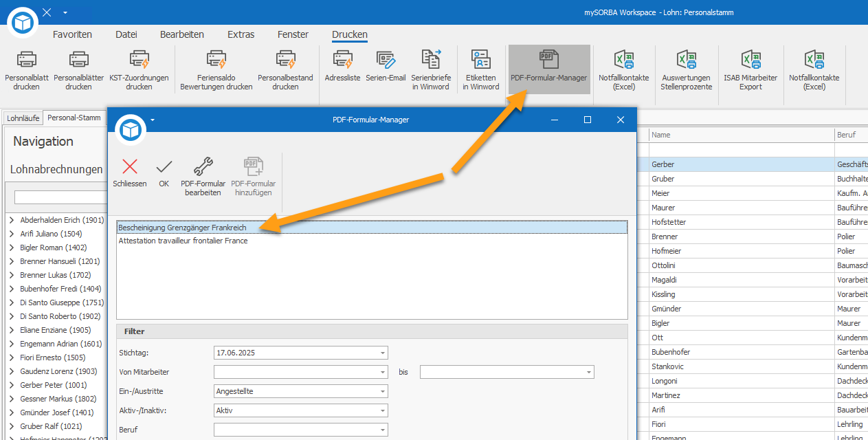The height and width of the screenshot is (440, 868).
Task: Minimize the PDF-Formular-Manager dialog
Action: pyautogui.click(x=555, y=120)
